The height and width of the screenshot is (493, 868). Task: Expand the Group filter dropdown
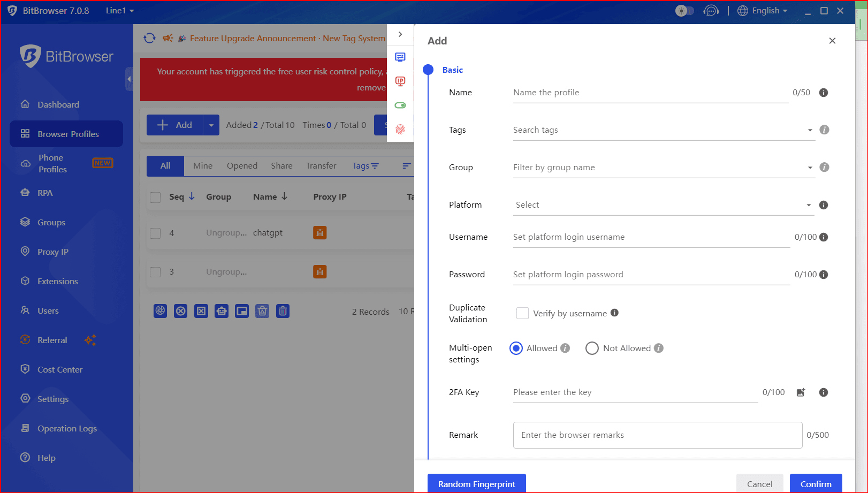click(663, 168)
